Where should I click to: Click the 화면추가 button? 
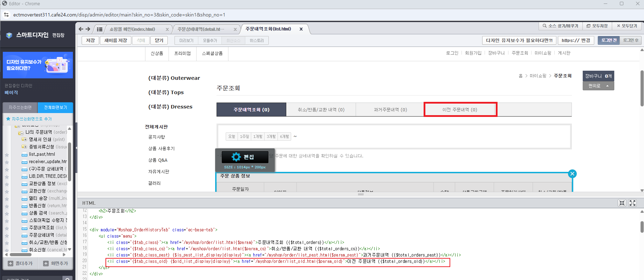point(56,264)
